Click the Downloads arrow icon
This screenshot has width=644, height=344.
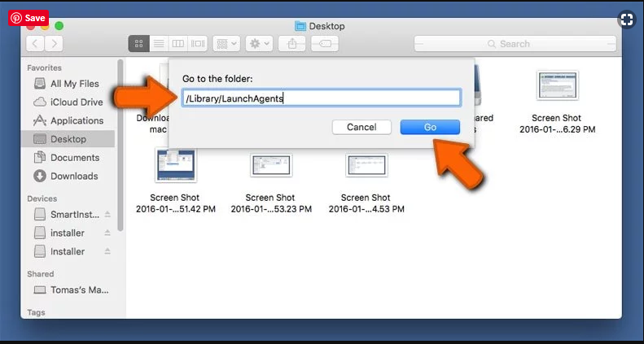tap(40, 176)
